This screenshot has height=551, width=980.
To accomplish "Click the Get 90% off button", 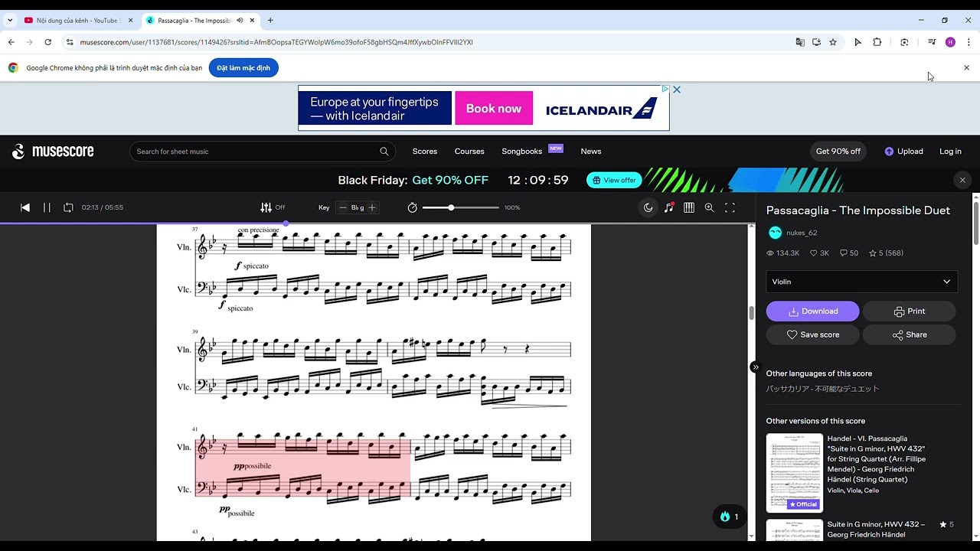I will [x=838, y=152].
